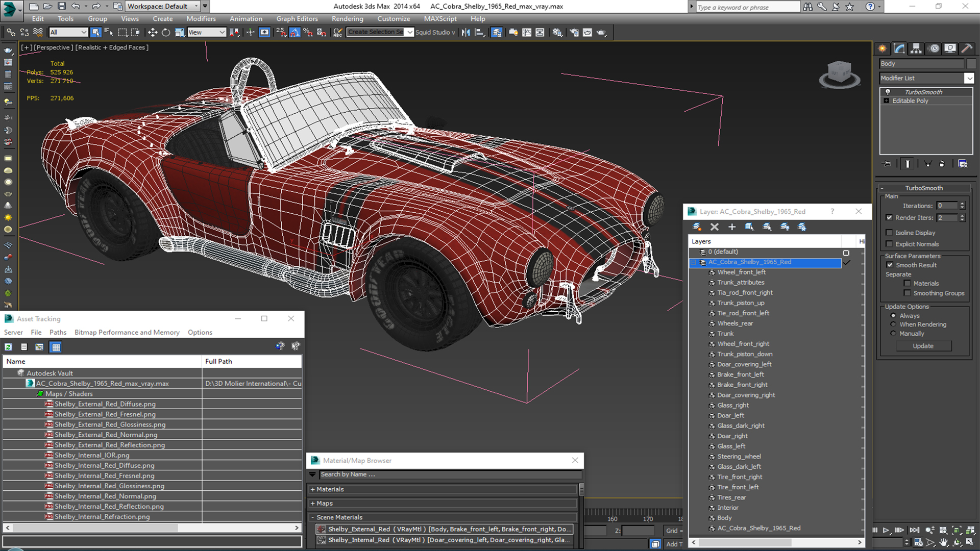This screenshot has height=551, width=980.
Task: Open Paths menu in Asset Tracking
Action: point(58,332)
